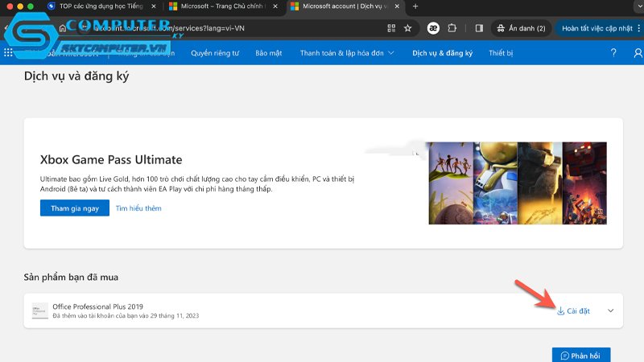Open the account profile icon
Image resolution: width=644 pixels, height=362 pixels.
[638, 53]
